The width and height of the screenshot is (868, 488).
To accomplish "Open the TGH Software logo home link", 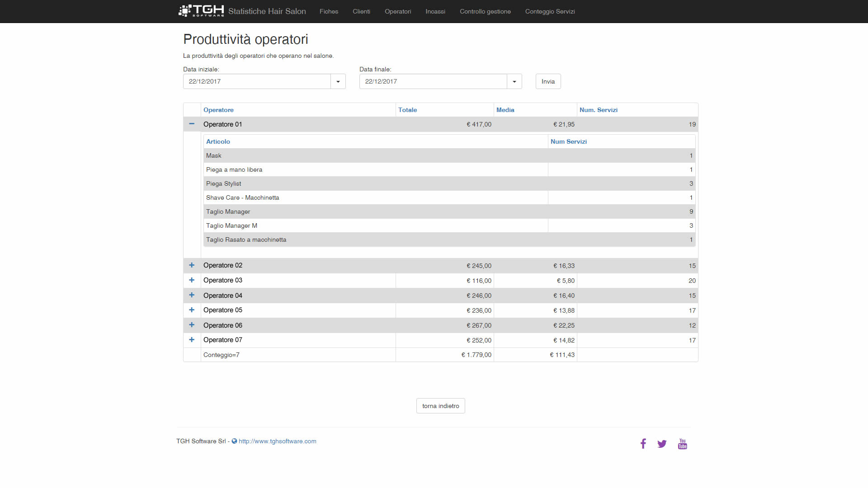I will (201, 11).
